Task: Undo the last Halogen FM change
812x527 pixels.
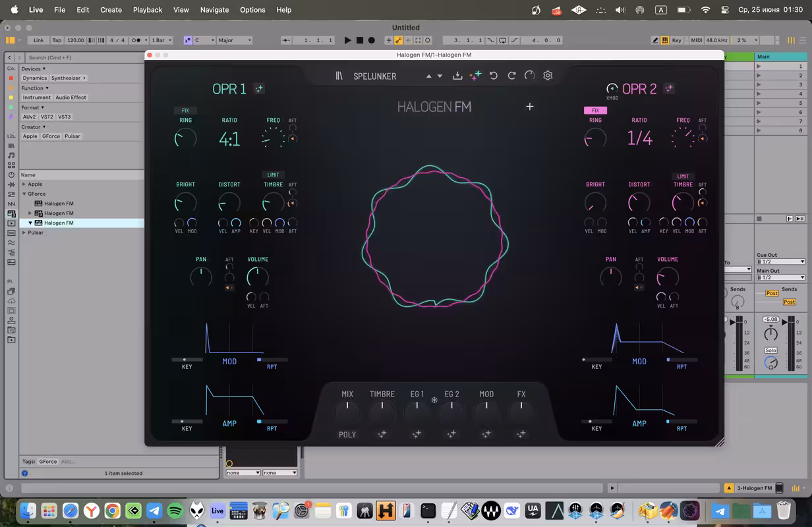Action: (x=494, y=76)
